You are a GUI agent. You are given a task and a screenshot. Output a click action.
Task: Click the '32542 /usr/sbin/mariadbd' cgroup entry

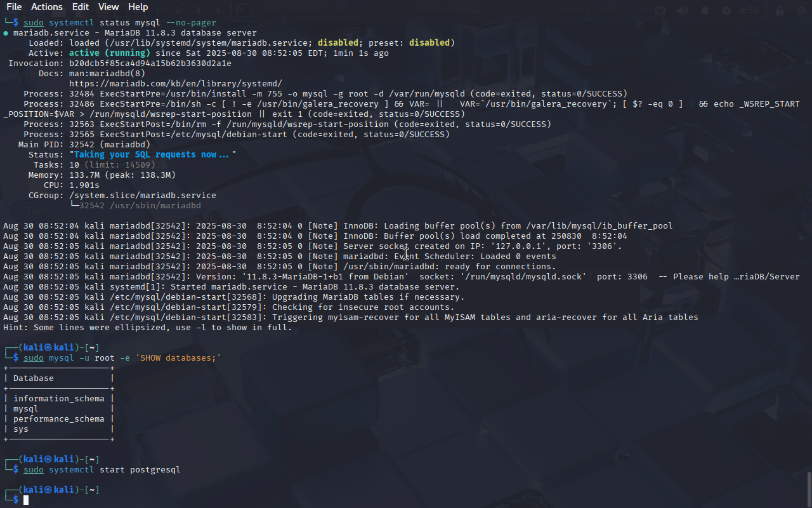click(140, 206)
